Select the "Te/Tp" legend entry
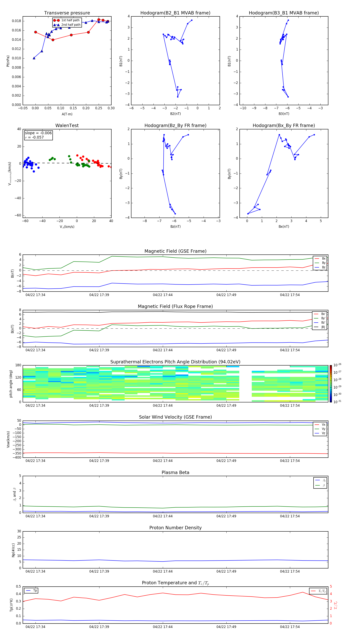Viewport: 351px width, 644px height. [318, 591]
